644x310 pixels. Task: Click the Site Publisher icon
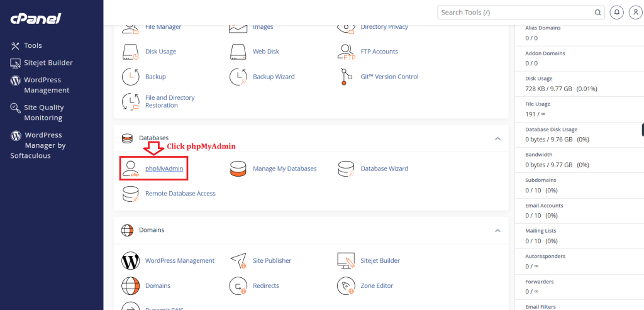point(238,261)
